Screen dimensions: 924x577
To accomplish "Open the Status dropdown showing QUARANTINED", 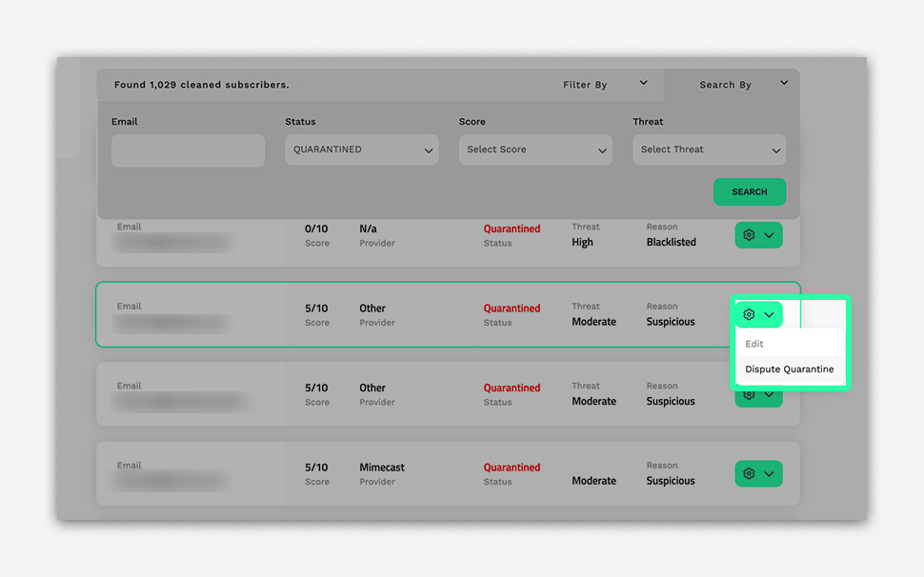I will (x=361, y=150).
